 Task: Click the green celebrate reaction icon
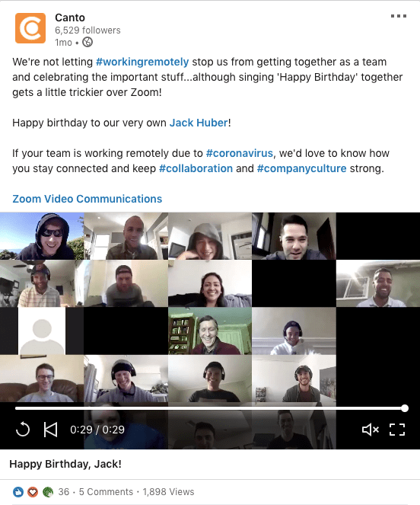48,492
